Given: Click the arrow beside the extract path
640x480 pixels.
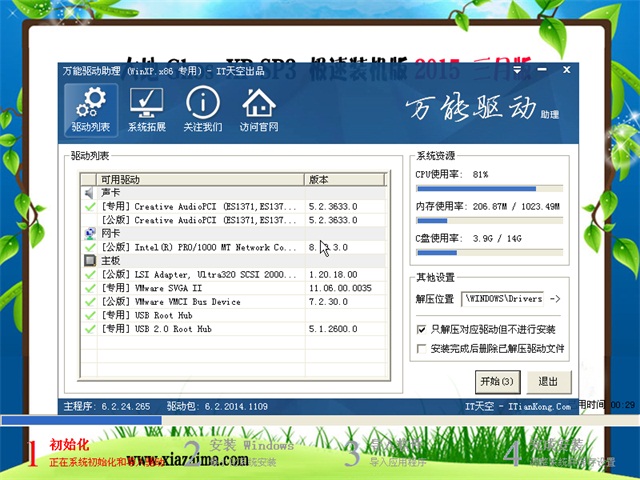Looking at the screenshot, I should point(556,299).
